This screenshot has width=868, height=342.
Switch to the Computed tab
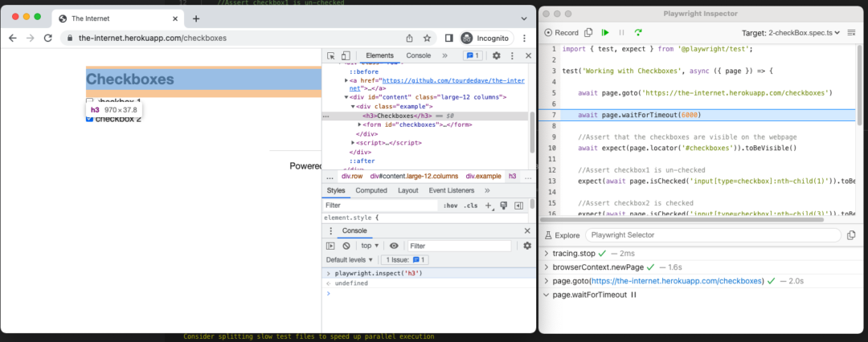click(x=371, y=190)
